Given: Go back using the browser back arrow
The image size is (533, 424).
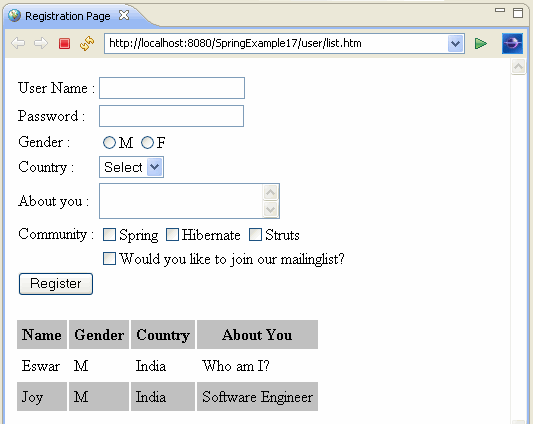Looking at the screenshot, I should coord(18,43).
